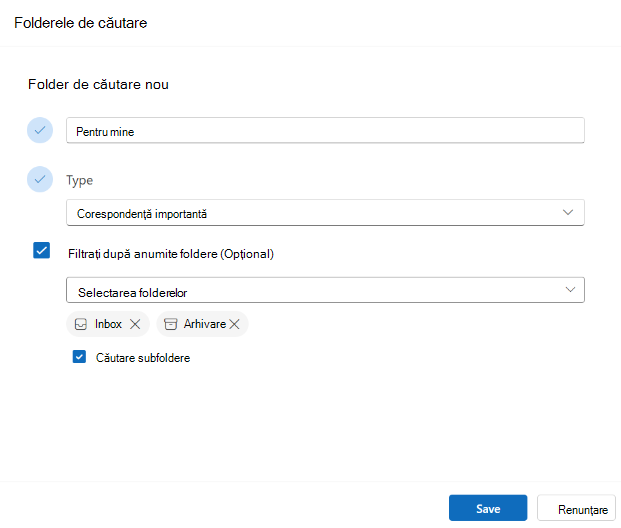Remove the Arhivare folder chip
The height and width of the screenshot is (528, 621).
pos(234,324)
